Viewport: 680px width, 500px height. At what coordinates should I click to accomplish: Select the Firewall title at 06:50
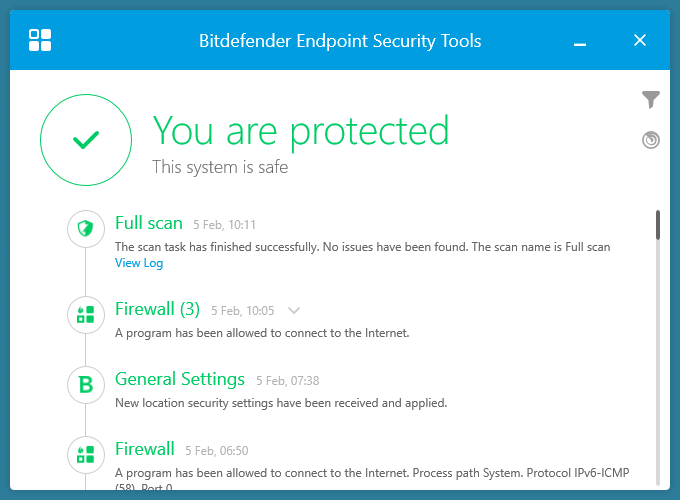[x=144, y=449]
